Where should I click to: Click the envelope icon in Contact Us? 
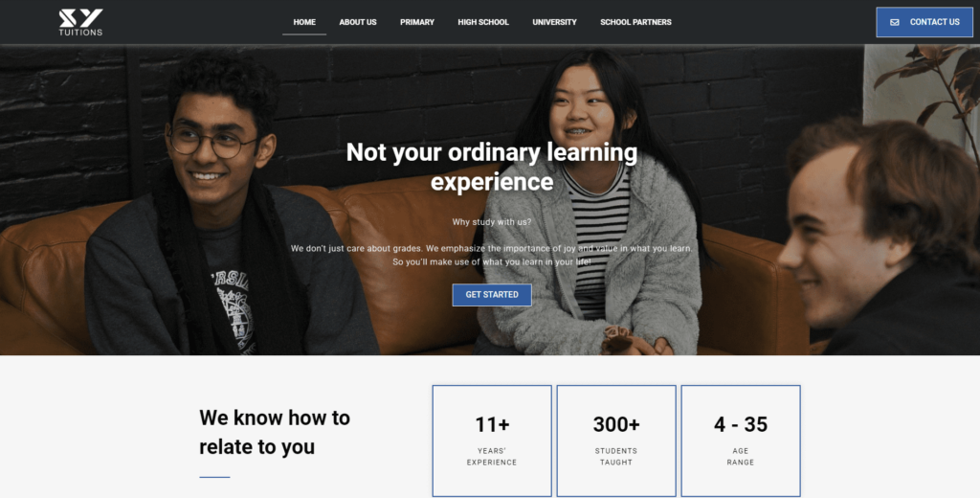[x=895, y=22]
